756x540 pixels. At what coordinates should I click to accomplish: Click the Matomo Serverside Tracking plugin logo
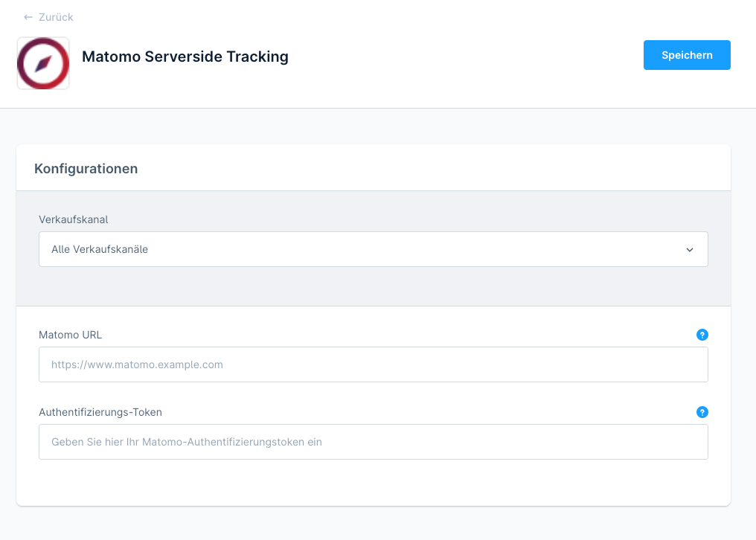43,63
